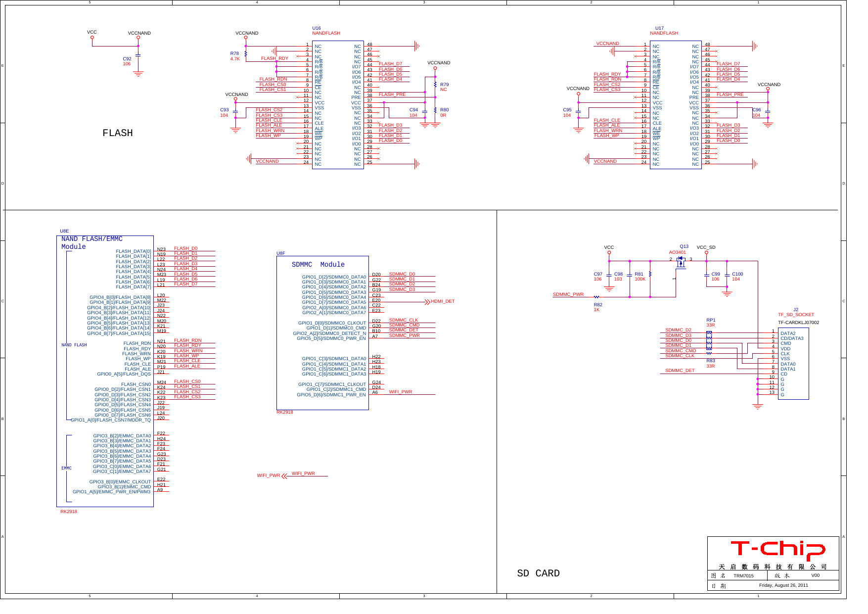The height and width of the screenshot is (614, 868).
Task: Click the NANDFLASH label under U16
Action: click(x=326, y=33)
